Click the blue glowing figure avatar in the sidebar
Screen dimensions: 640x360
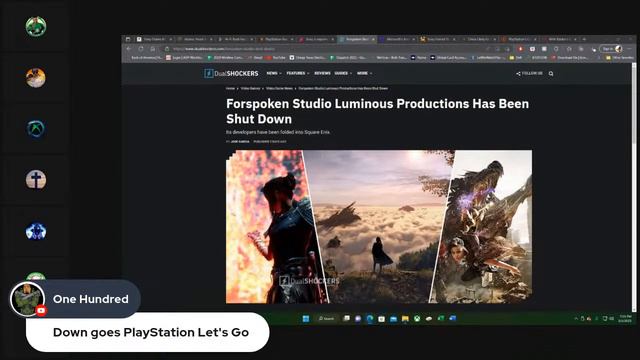[36, 231]
